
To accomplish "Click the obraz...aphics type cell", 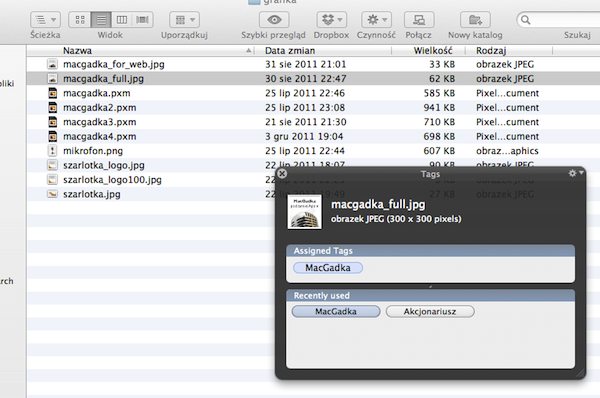I will (507, 151).
